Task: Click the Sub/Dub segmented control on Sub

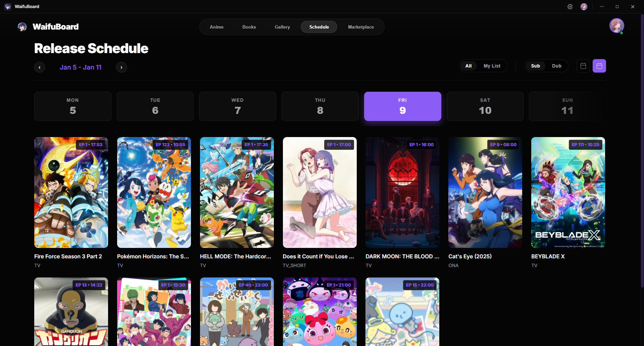Action: click(535, 66)
